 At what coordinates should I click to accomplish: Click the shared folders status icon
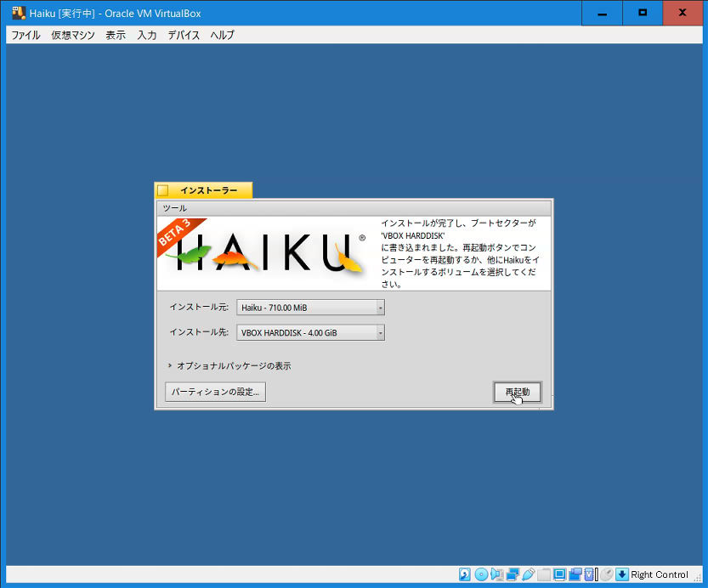coord(544,574)
